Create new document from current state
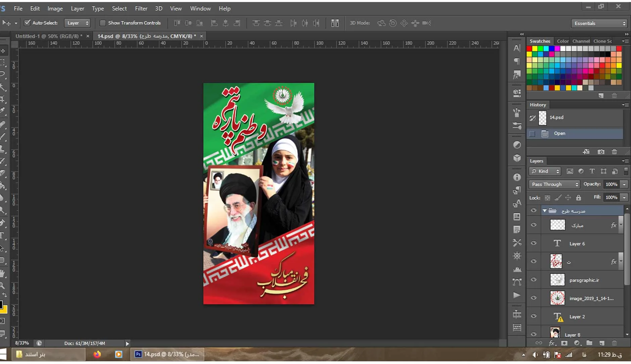Image resolution: width=631 pixels, height=364 pixels. (586, 152)
